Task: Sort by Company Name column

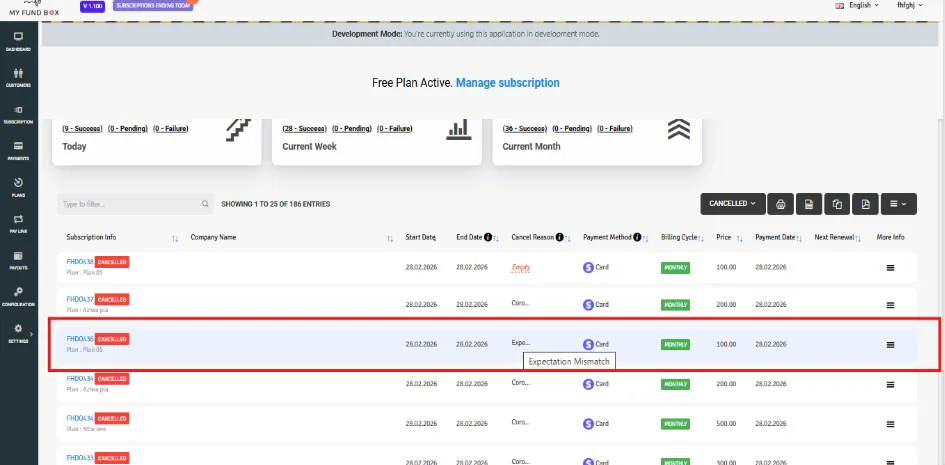Action: (x=390, y=239)
